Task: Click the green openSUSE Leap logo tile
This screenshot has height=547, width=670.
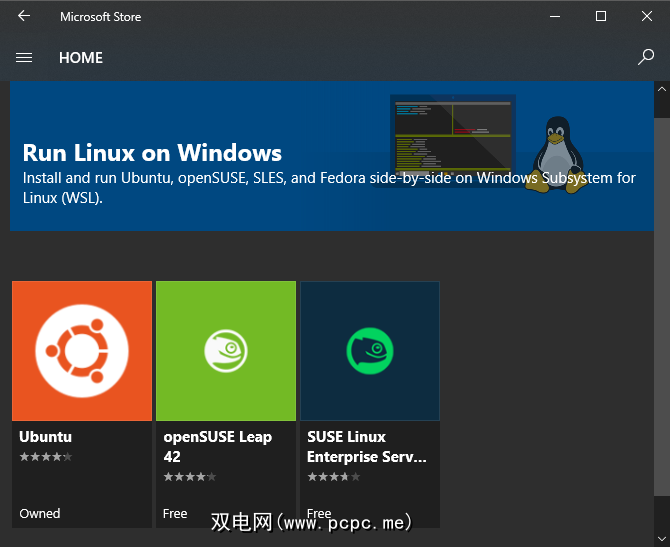Action: 226,351
